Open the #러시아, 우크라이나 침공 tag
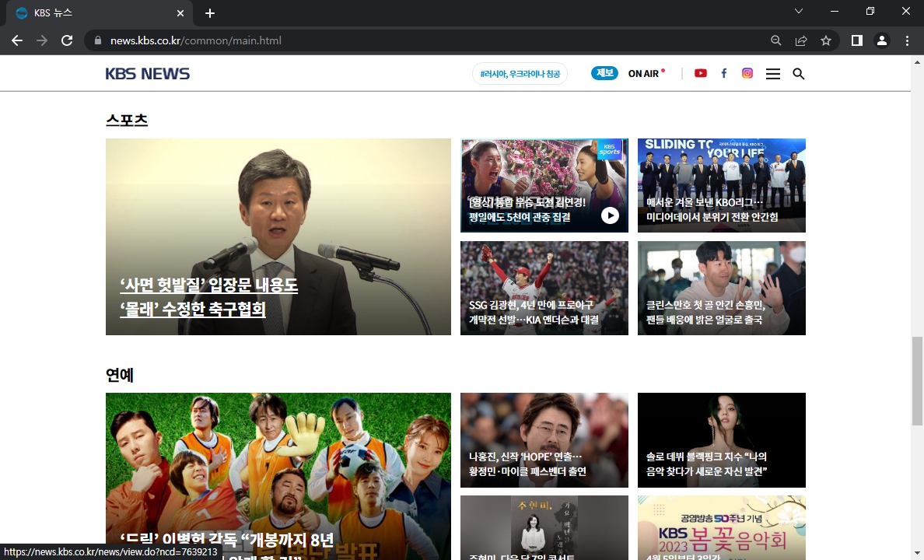Screen dimensions: 924x560 click(520, 74)
